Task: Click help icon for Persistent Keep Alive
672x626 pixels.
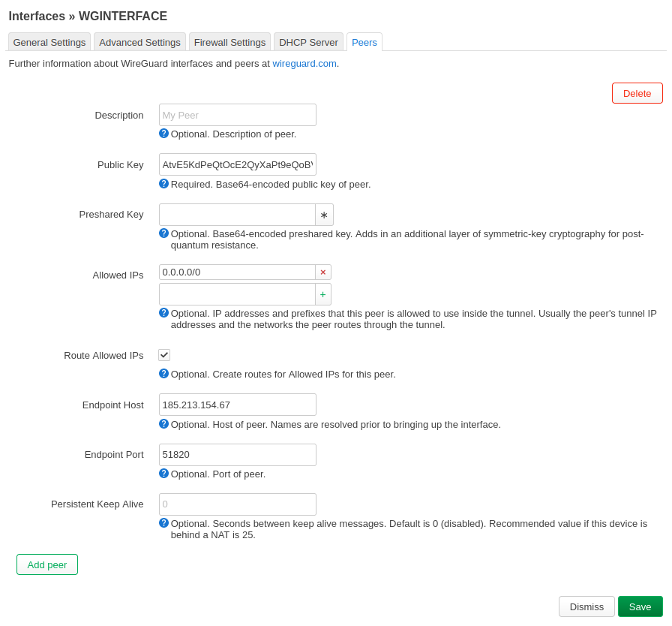Action: tap(163, 523)
